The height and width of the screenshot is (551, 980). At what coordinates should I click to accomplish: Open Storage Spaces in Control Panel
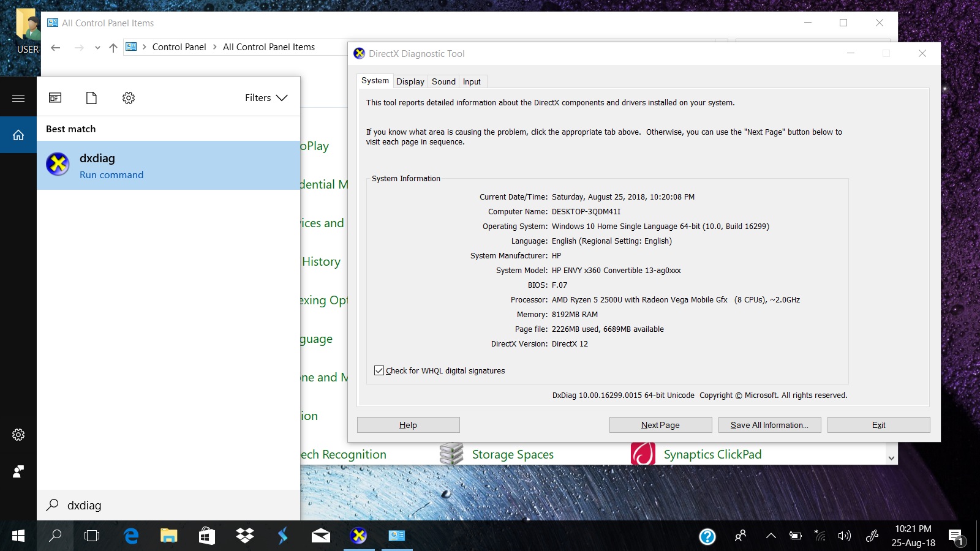[513, 454]
